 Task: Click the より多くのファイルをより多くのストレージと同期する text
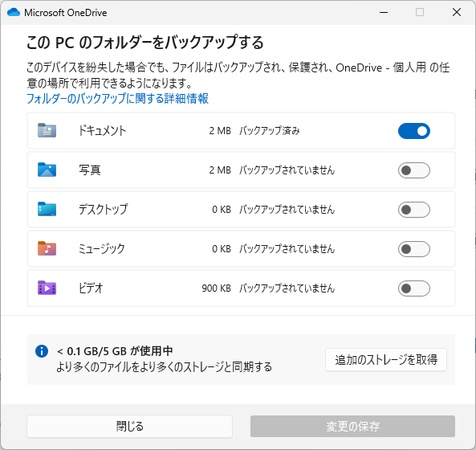tap(164, 367)
